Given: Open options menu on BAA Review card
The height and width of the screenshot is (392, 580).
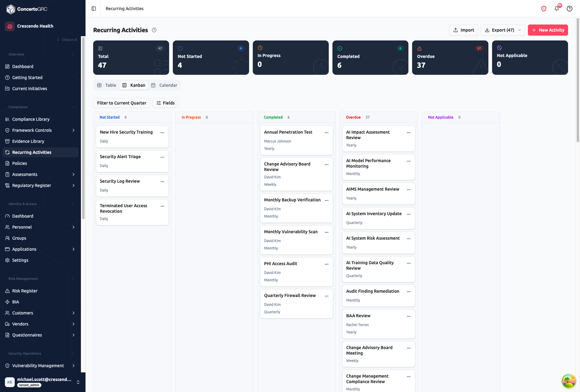Looking at the screenshot, I should tap(409, 316).
